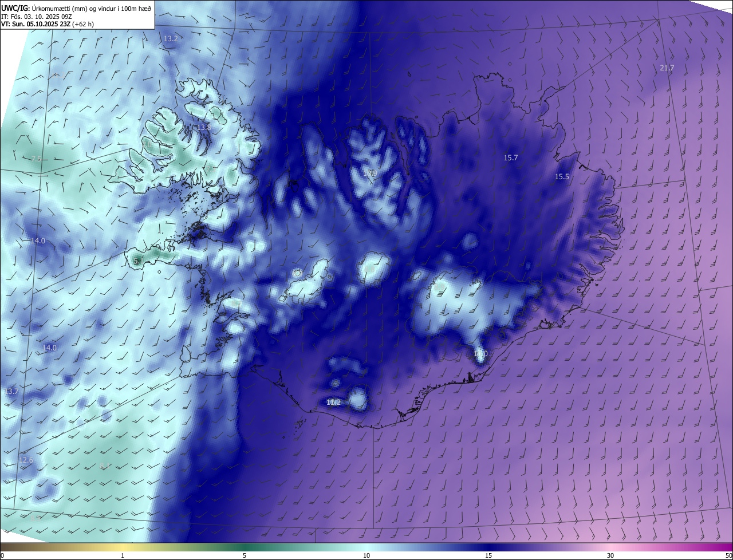Click the 12.6 value label on the map

(26, 460)
